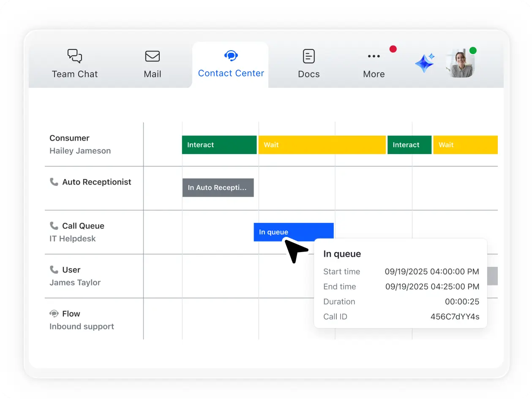
Task: Click the phone icon beside Call Queue
Action: 54,225
